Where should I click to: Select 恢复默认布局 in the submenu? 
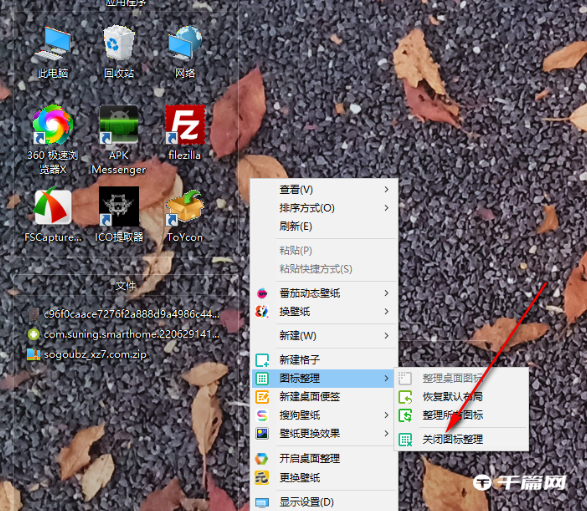pos(461,397)
